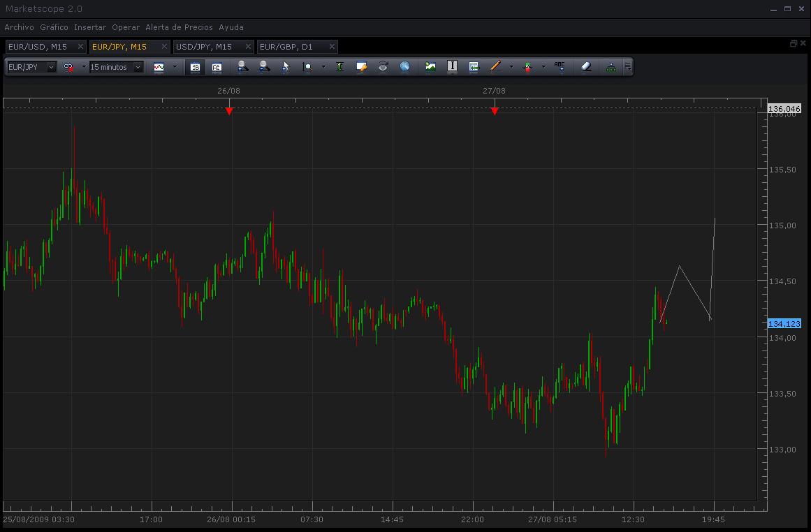811x532 pixels.
Task: Select the eraser tool in toolbar
Action: (x=585, y=67)
